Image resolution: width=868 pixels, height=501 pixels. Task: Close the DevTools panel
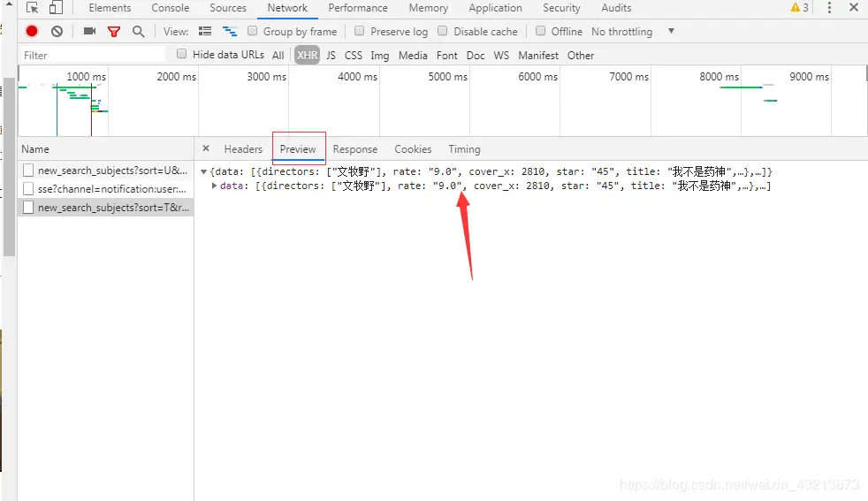click(x=854, y=8)
